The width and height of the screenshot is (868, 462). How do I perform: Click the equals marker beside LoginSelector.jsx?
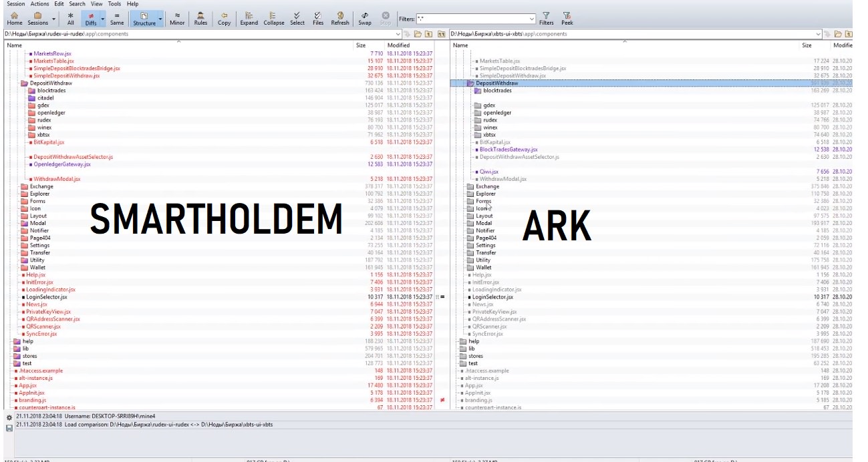click(442, 296)
